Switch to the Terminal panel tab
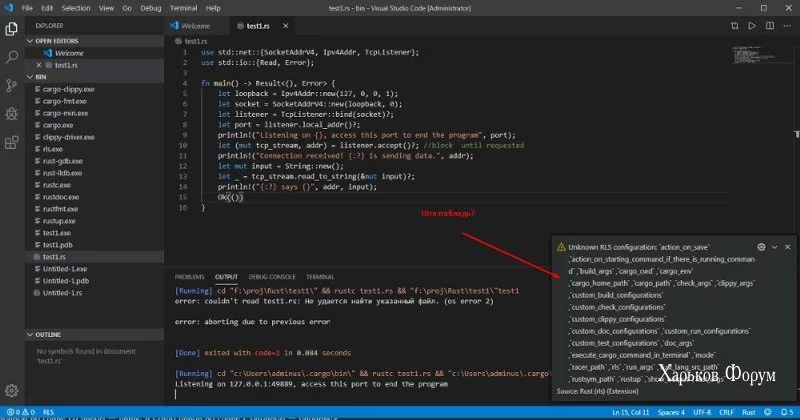Image resolution: width=800 pixels, height=420 pixels. point(320,277)
